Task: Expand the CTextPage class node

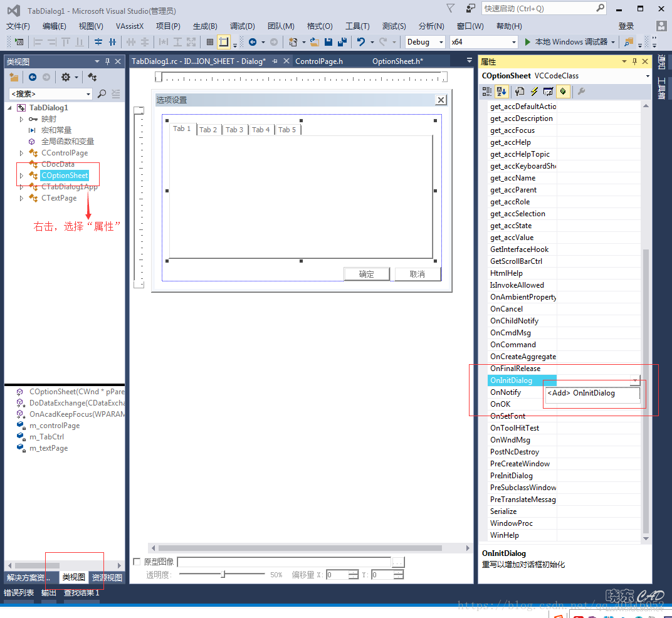Action: pyautogui.click(x=21, y=199)
